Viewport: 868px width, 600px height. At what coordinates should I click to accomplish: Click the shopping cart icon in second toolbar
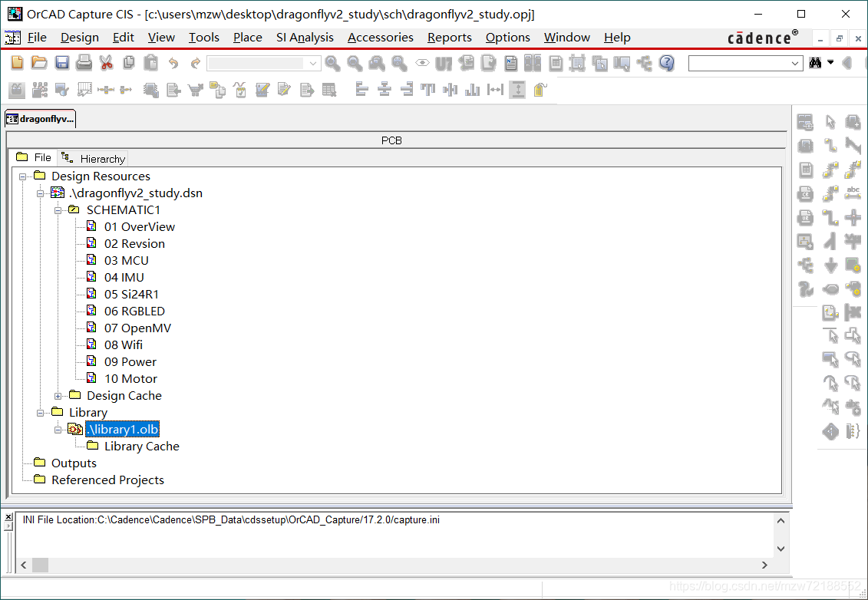pyautogui.click(x=196, y=90)
